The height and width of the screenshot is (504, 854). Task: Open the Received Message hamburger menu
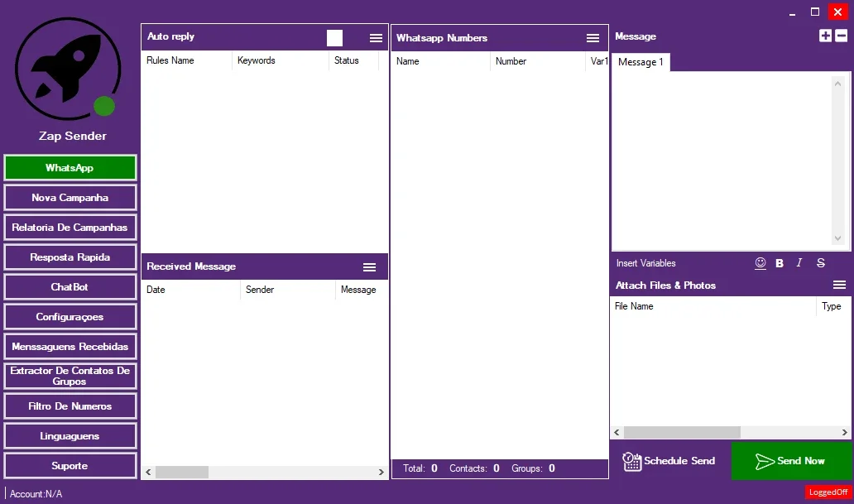(x=369, y=267)
